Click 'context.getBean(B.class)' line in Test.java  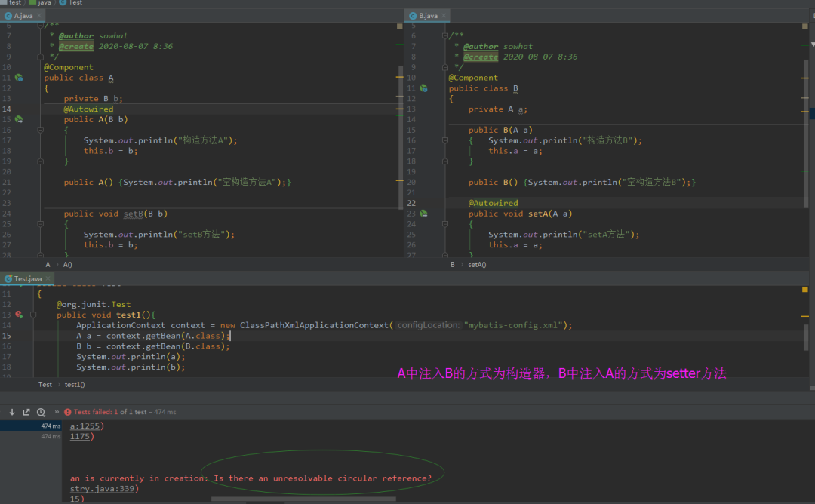(152, 346)
